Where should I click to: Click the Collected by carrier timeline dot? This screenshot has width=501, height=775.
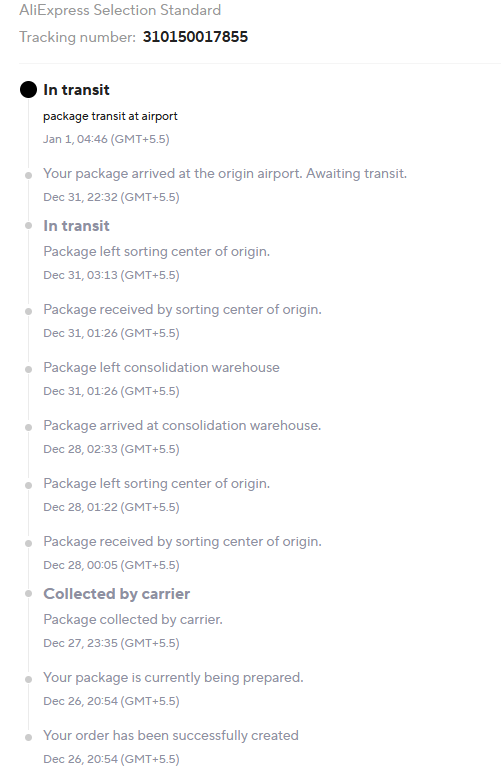click(29, 593)
